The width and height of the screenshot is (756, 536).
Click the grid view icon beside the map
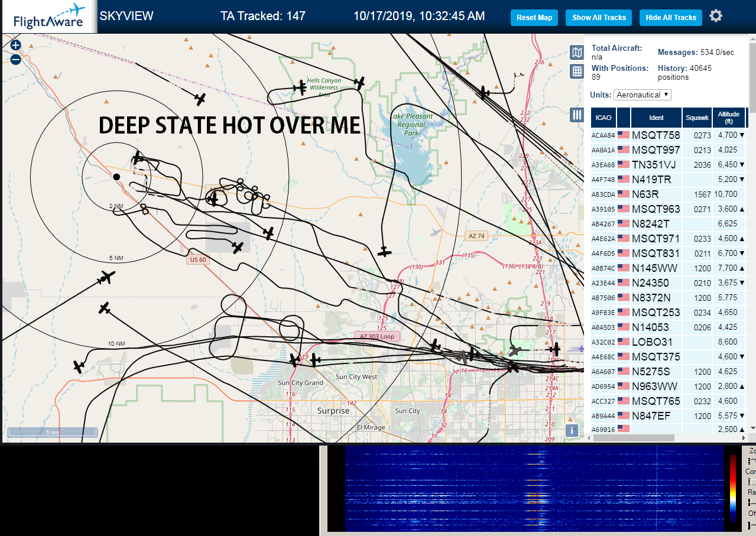pos(577,72)
